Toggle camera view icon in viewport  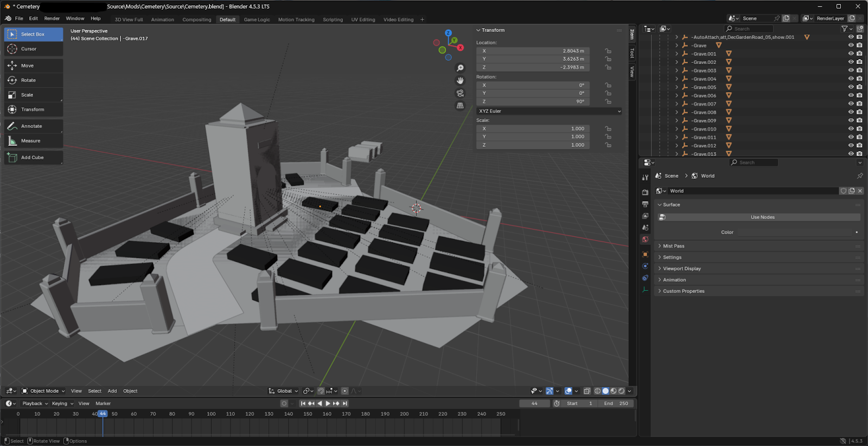(460, 93)
